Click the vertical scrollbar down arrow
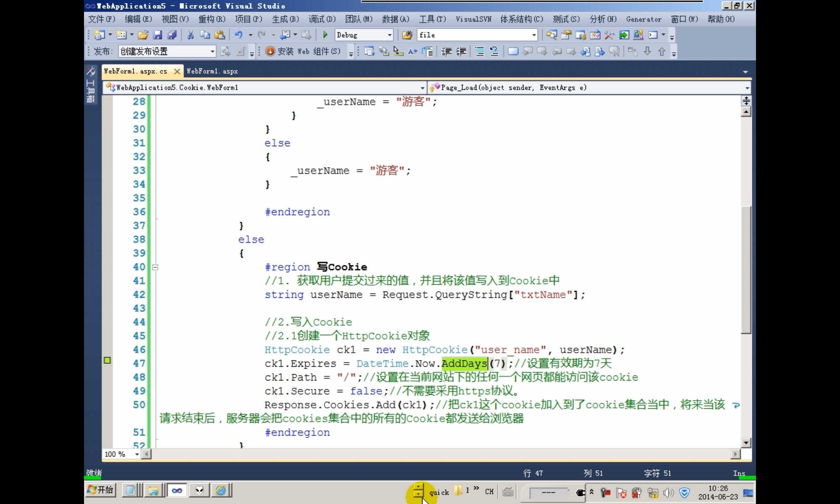 [x=746, y=443]
